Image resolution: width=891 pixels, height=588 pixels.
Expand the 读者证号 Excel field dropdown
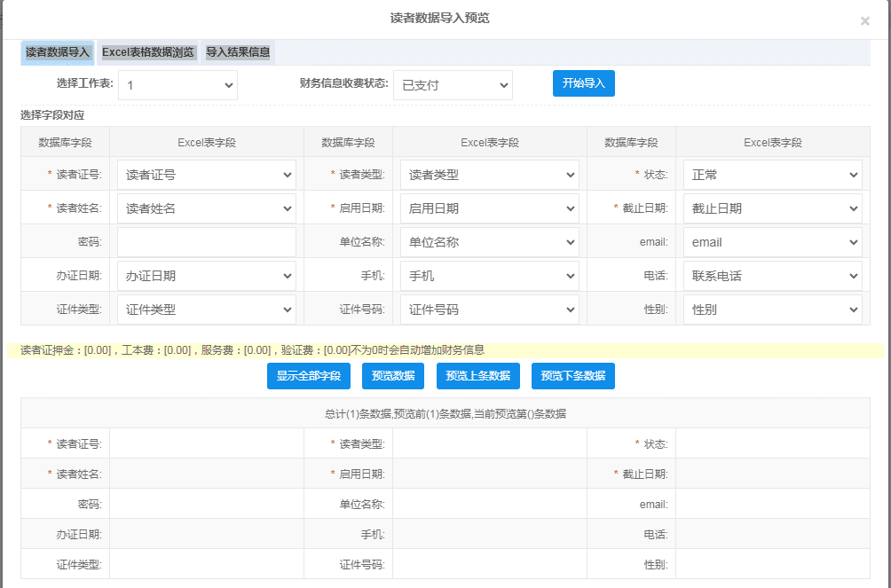tap(207, 175)
